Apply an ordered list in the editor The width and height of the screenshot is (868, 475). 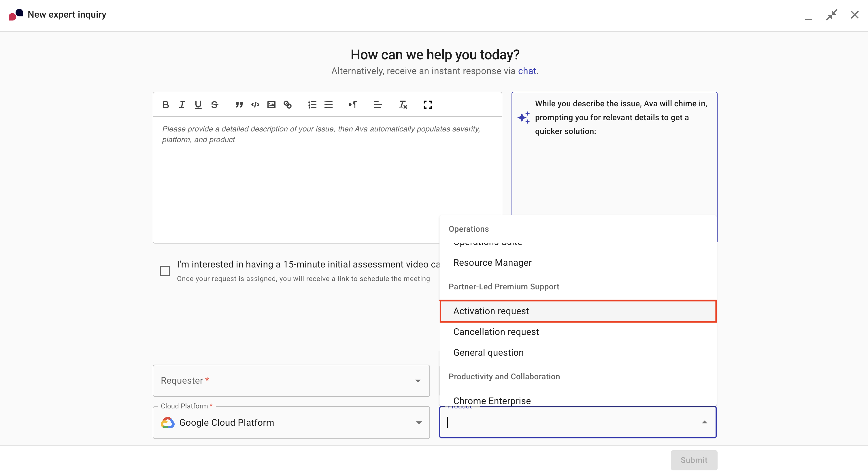click(312, 105)
